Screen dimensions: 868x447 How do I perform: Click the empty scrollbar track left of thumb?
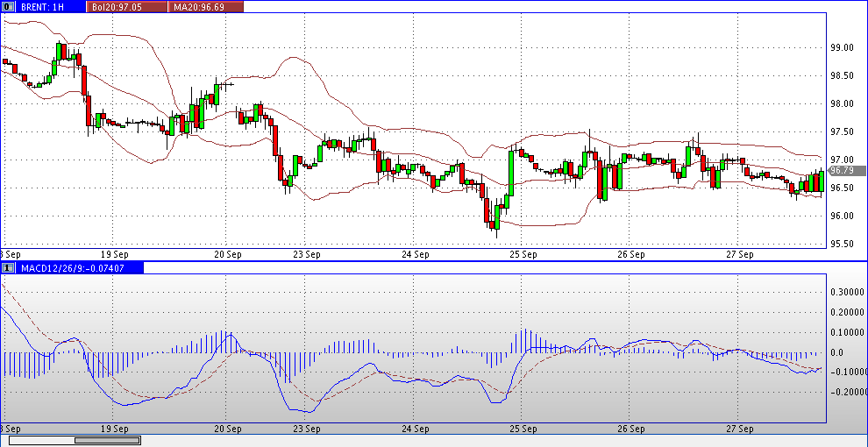(x=42, y=440)
